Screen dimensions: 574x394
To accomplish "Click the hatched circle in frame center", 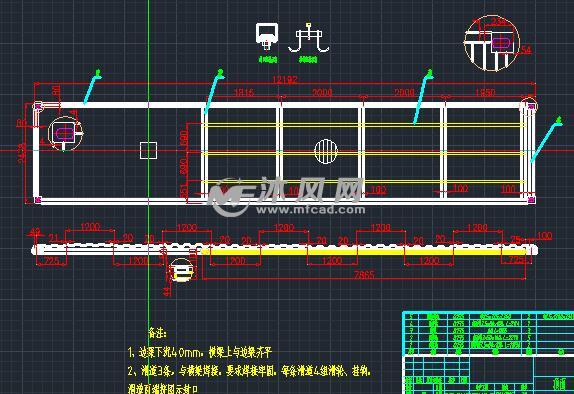I will pyautogui.click(x=325, y=151).
